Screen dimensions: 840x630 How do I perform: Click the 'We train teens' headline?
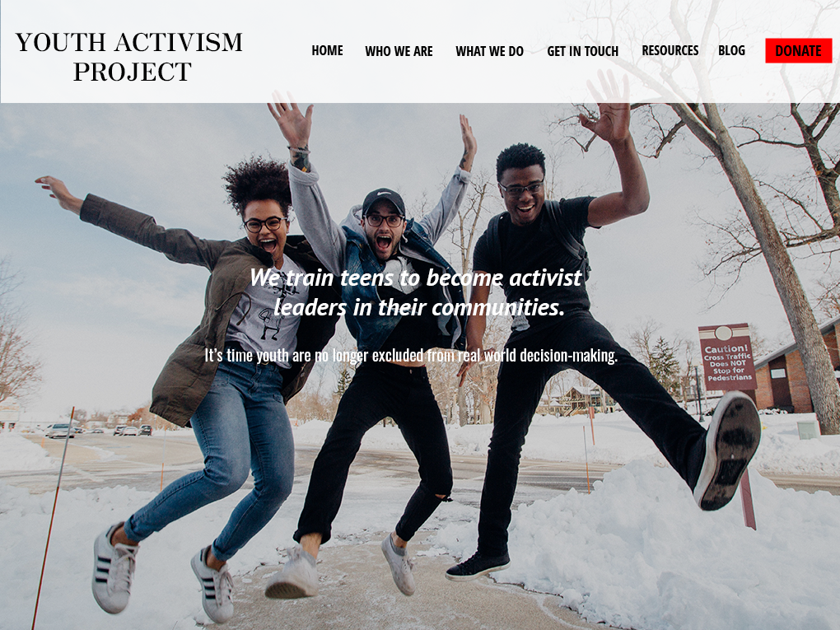[416, 292]
